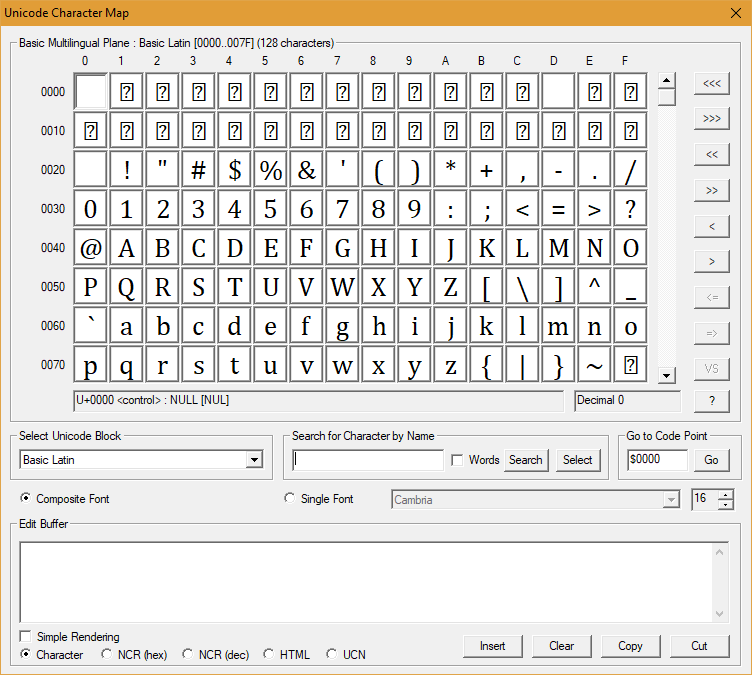Select the backslash \ character cell
Viewport: 752px width, 675px height.
click(522, 286)
